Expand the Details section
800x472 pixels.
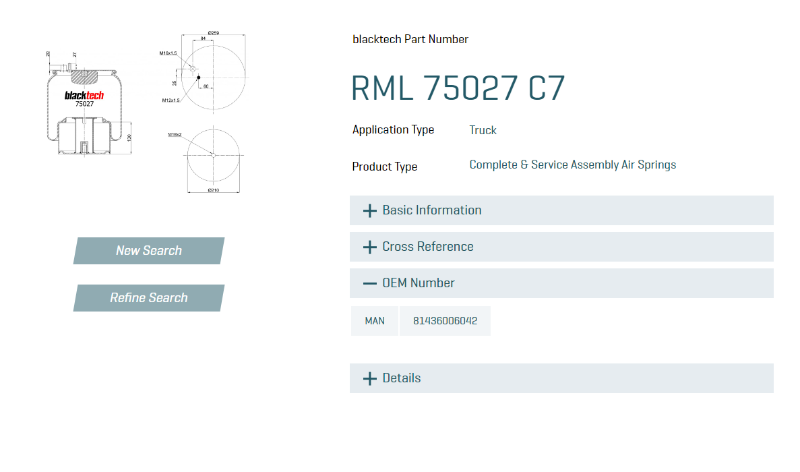pyautogui.click(x=562, y=378)
